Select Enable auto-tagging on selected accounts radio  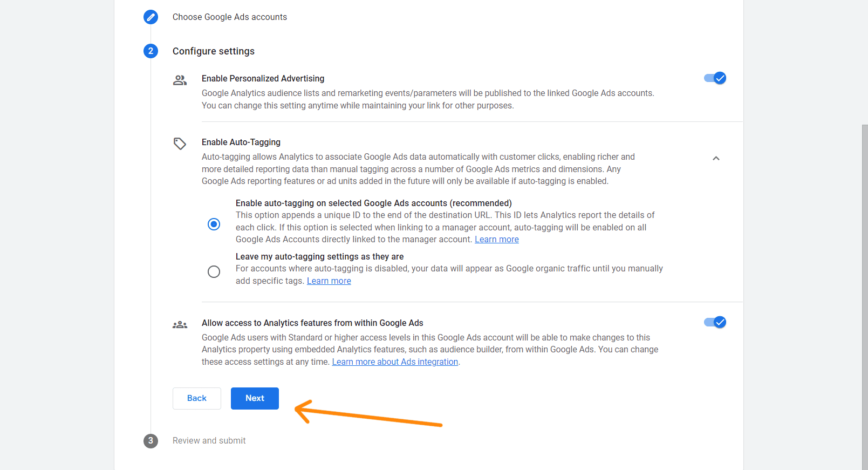(x=214, y=224)
